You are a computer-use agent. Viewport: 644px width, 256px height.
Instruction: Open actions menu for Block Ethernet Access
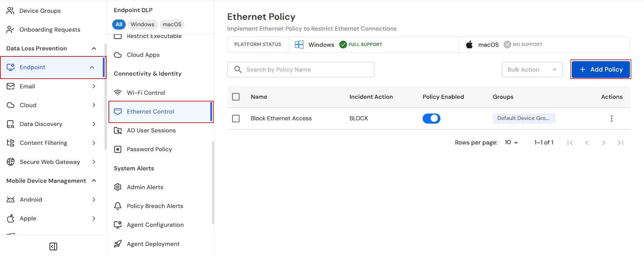(612, 119)
